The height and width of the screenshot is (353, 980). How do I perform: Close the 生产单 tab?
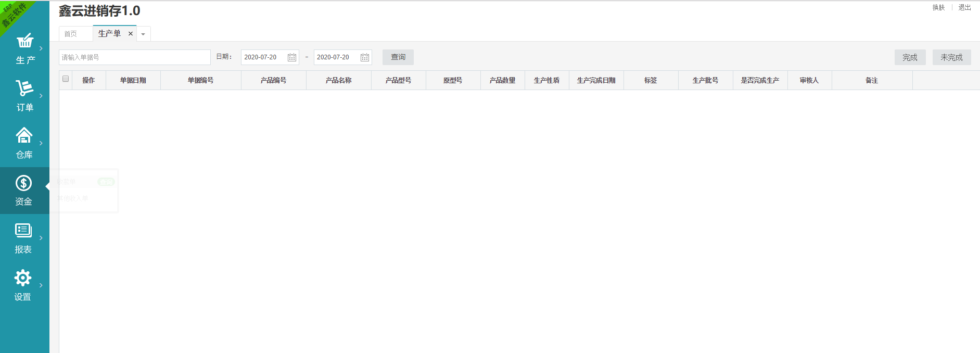coord(131,34)
